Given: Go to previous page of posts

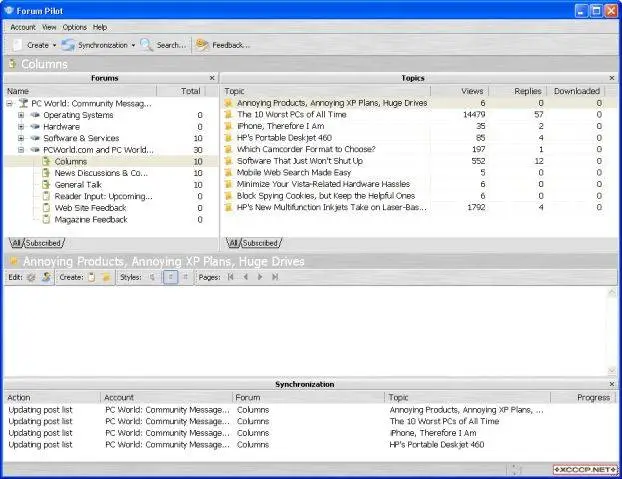Looking at the screenshot, I should (246, 277).
